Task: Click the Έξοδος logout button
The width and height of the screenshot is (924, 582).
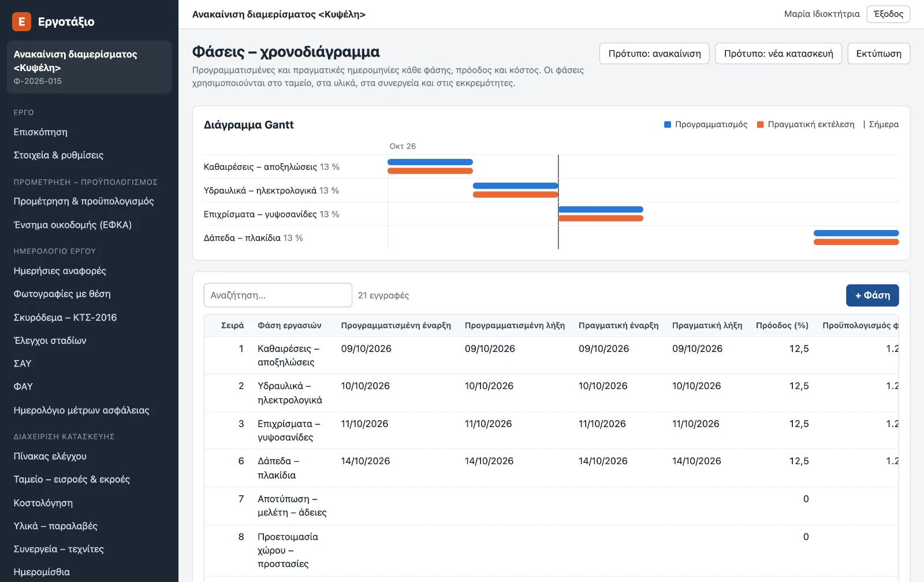Action: 888,14
